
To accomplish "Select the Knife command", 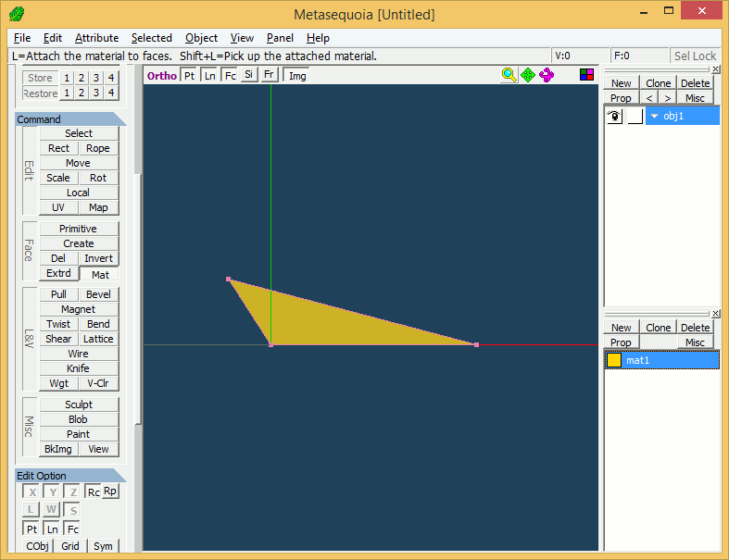I will click(78, 368).
